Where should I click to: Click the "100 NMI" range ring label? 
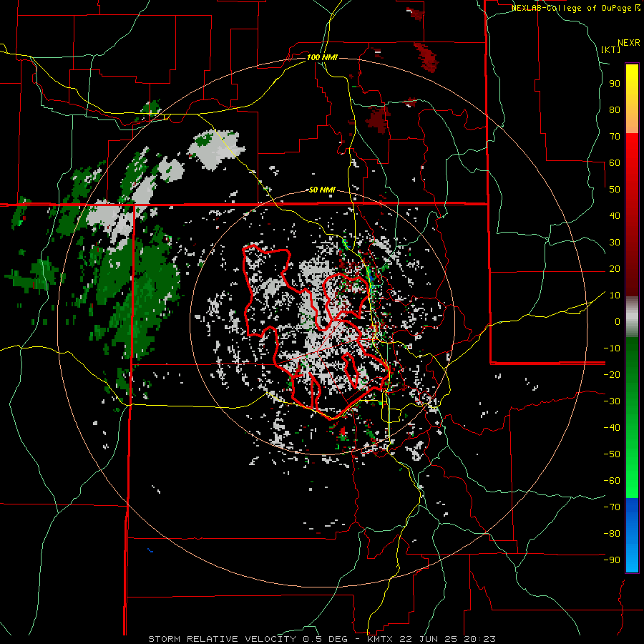click(x=322, y=57)
